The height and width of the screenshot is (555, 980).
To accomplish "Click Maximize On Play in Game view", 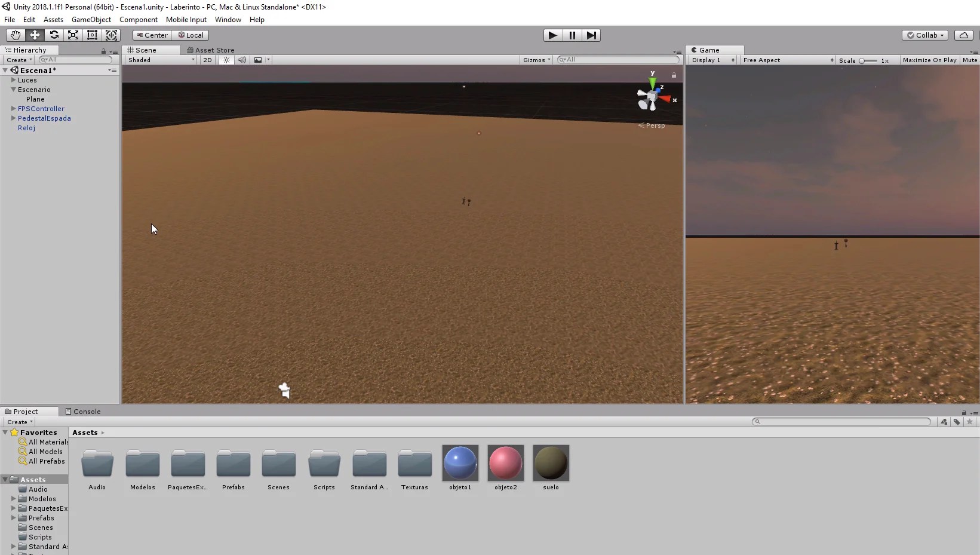I will tap(929, 60).
